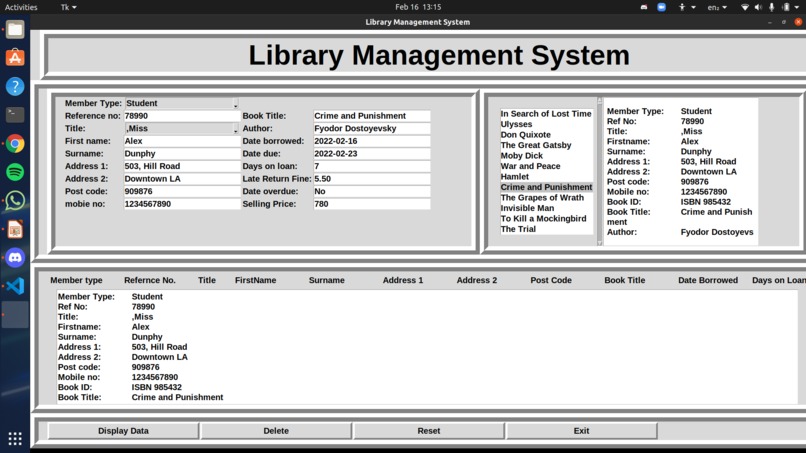Select 'Hamlet' in the book list
This screenshot has height=453, width=806.
pos(515,176)
